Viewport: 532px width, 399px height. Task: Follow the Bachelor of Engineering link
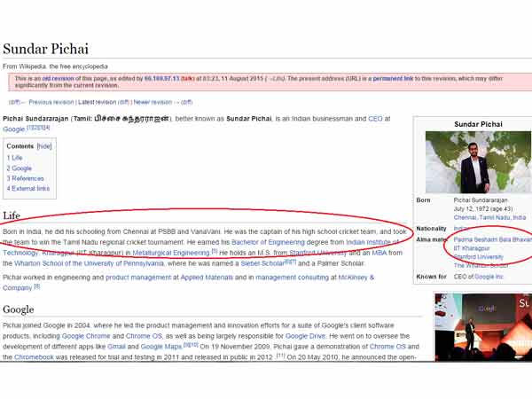click(274, 241)
